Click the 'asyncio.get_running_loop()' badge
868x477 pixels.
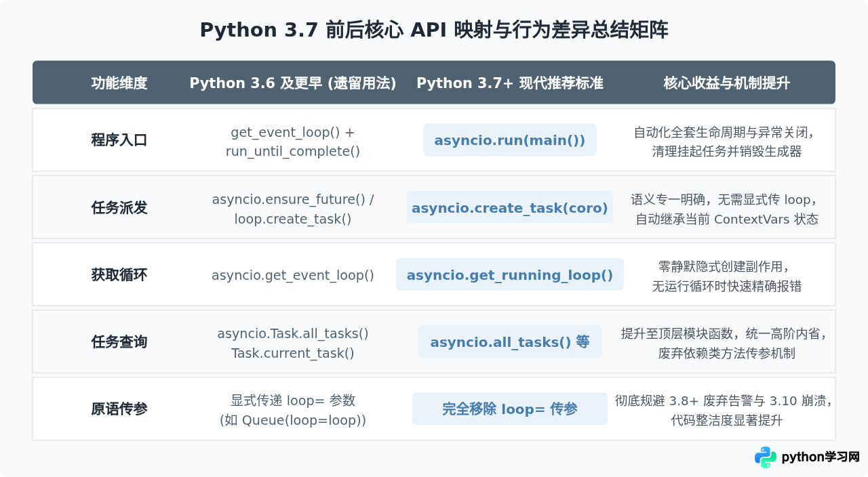coord(510,274)
